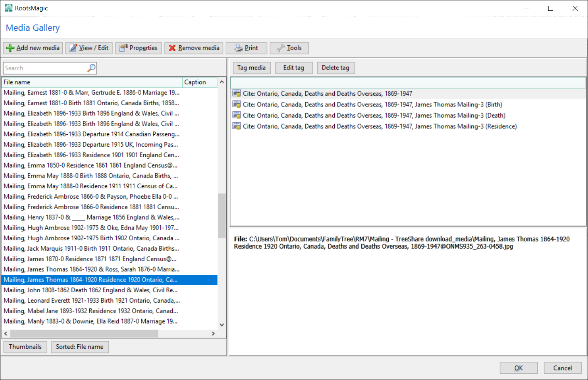Click the Print button label
Image resolution: width=588 pixels, height=380 pixels.
coord(251,48)
